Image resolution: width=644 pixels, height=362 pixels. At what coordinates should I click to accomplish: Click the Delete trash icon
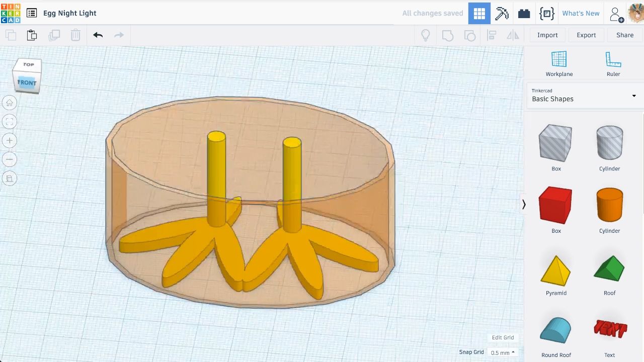click(x=75, y=35)
